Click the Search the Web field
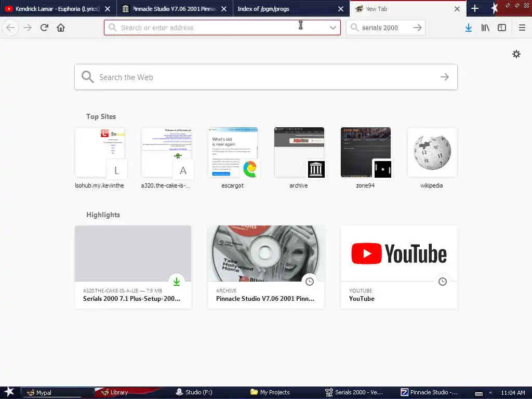Viewport: 532px width, 399px height. (266, 77)
